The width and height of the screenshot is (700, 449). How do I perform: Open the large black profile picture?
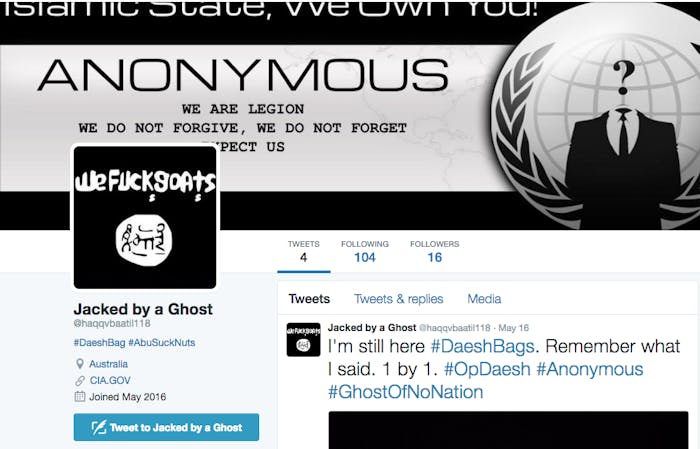coord(145,217)
